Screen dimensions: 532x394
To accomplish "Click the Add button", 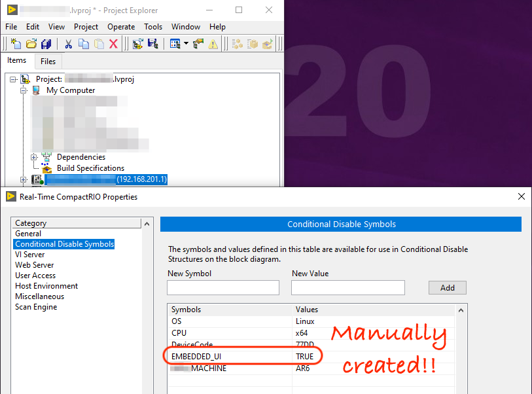I will tap(447, 288).
